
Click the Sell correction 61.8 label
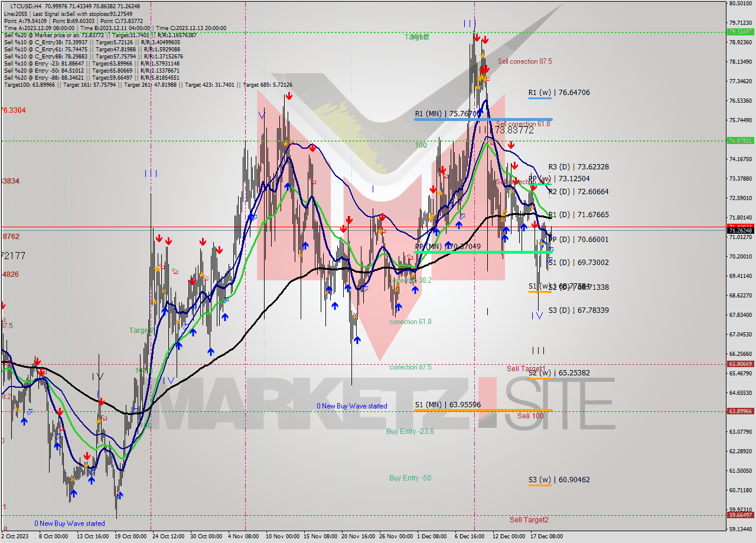tap(523, 124)
